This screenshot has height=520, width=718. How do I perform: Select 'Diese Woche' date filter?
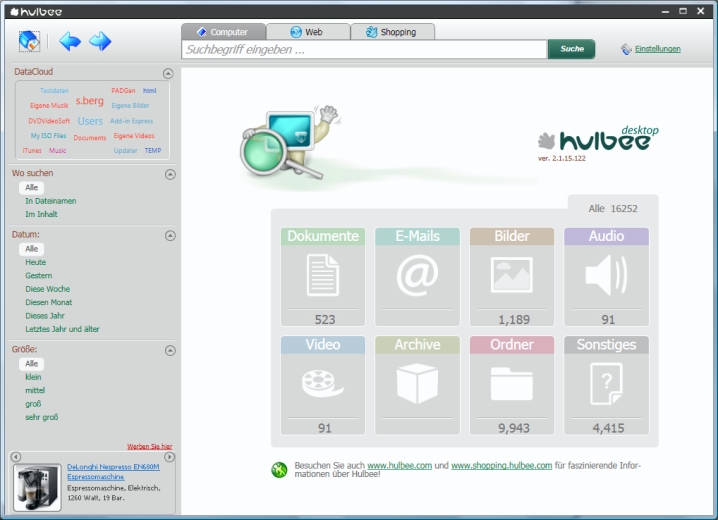click(48, 289)
